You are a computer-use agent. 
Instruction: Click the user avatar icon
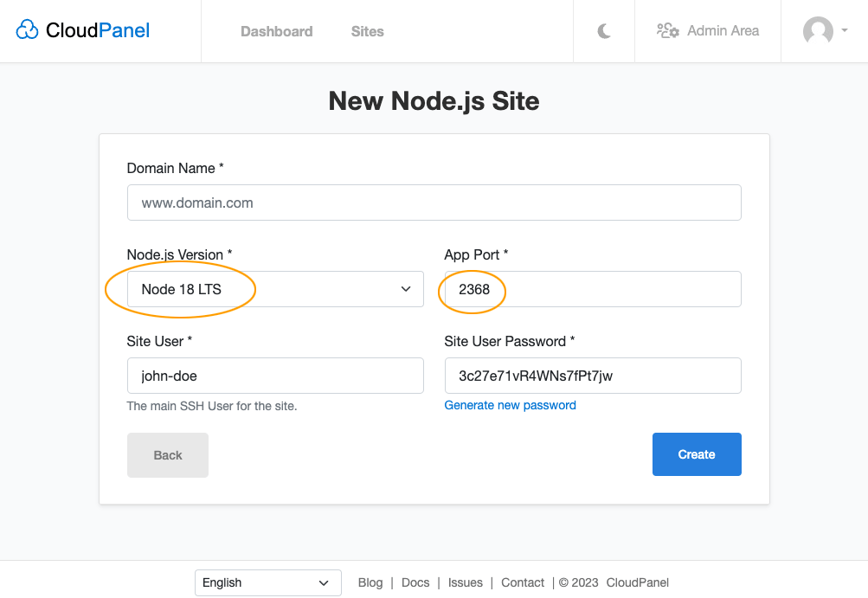pyautogui.click(x=818, y=31)
